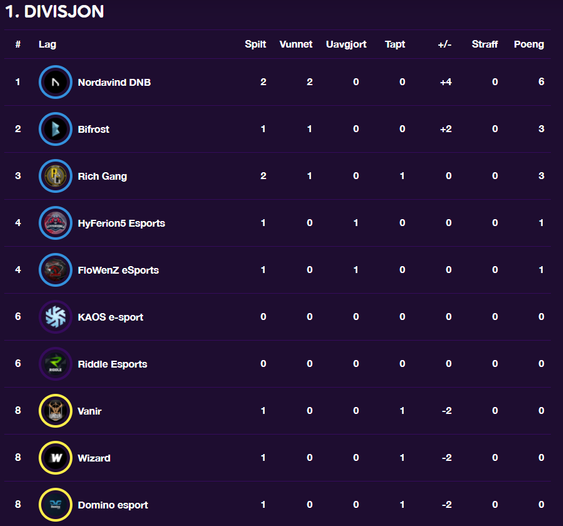Click the Nordavind DNB team logo
This screenshot has width=563, height=526.
(55, 82)
